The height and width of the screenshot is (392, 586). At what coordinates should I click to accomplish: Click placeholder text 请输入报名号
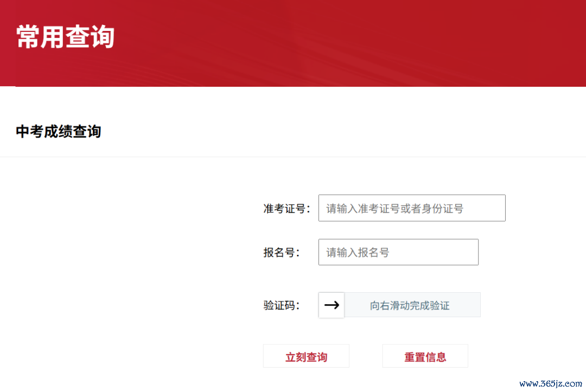click(358, 252)
